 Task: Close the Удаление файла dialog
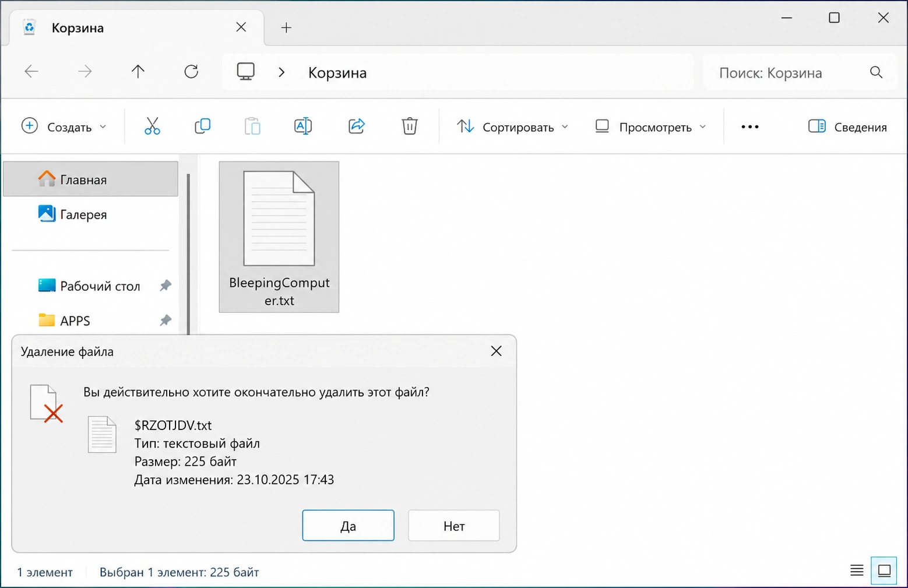pyautogui.click(x=496, y=351)
